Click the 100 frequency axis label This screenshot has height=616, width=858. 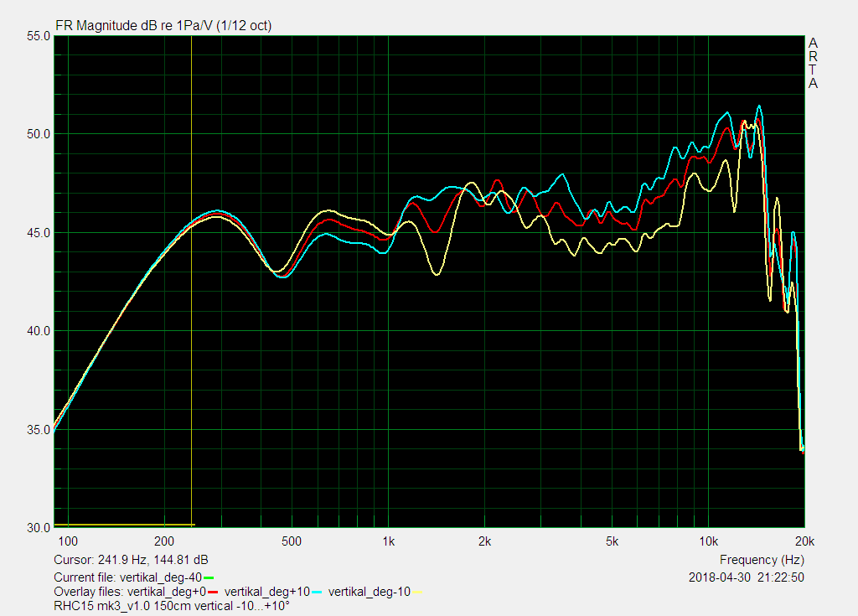68,541
